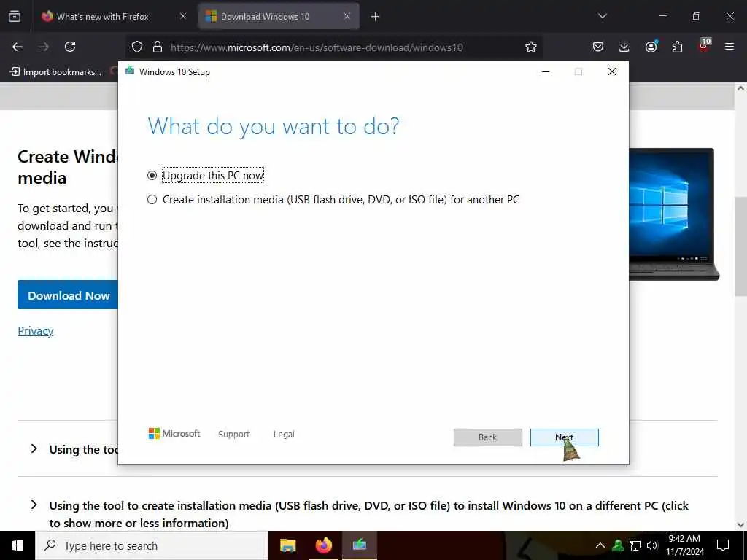Click the Microsoft logo in Setup
The width and height of the screenshot is (747, 560).
[x=174, y=434]
